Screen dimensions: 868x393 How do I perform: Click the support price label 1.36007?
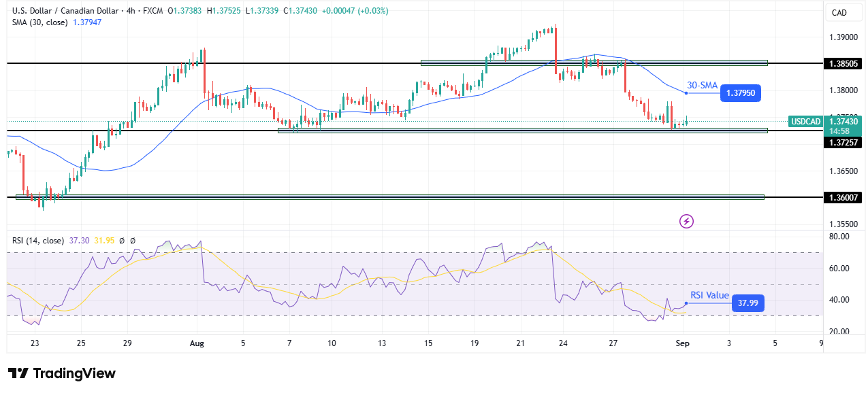coord(842,197)
